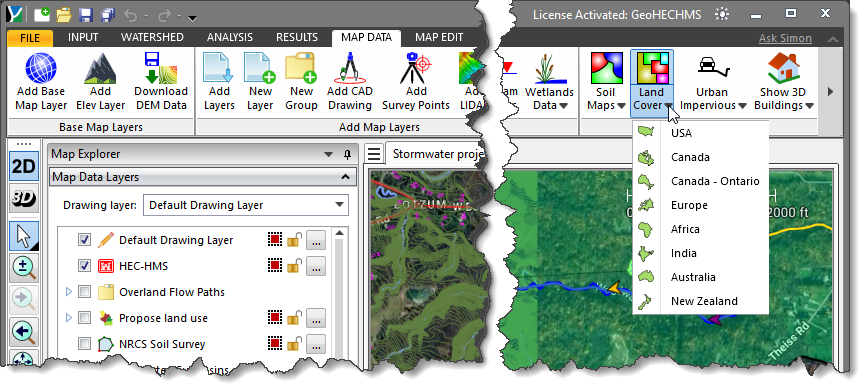Click ellipsis button for Default Drawing Layer
The width and height of the screenshot is (865, 386).
coord(316,240)
